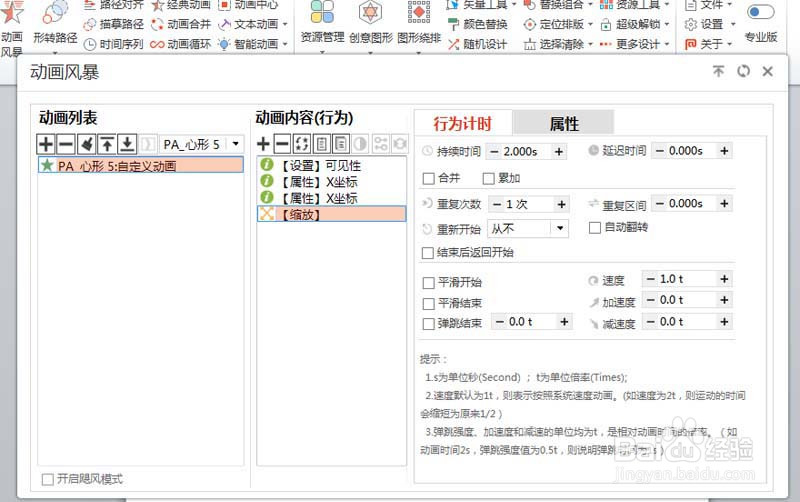This screenshot has width=800, height=502.
Task: Click the paste-behavior clipboard icon
Action: click(340, 144)
